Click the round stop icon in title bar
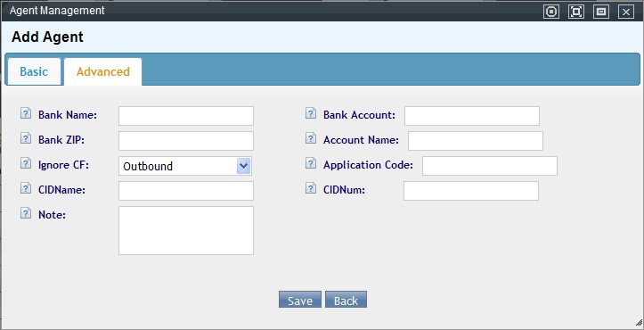The image size is (644, 330). pyautogui.click(x=551, y=12)
